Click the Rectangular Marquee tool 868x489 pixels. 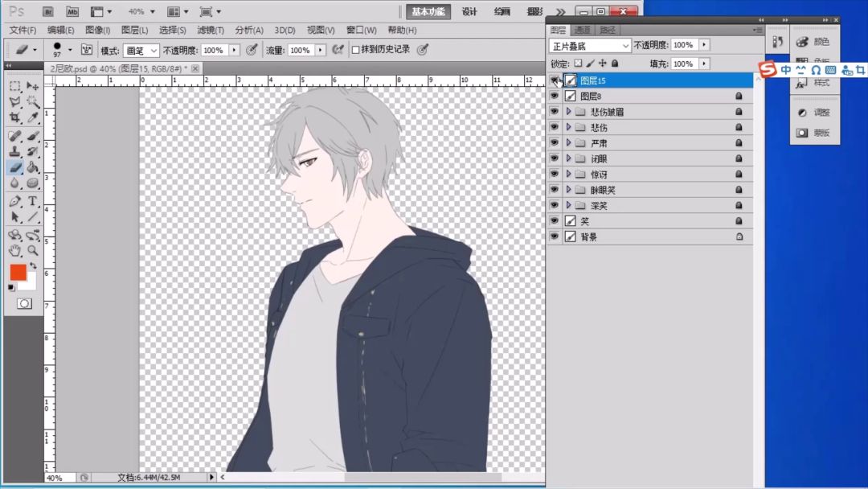point(14,86)
